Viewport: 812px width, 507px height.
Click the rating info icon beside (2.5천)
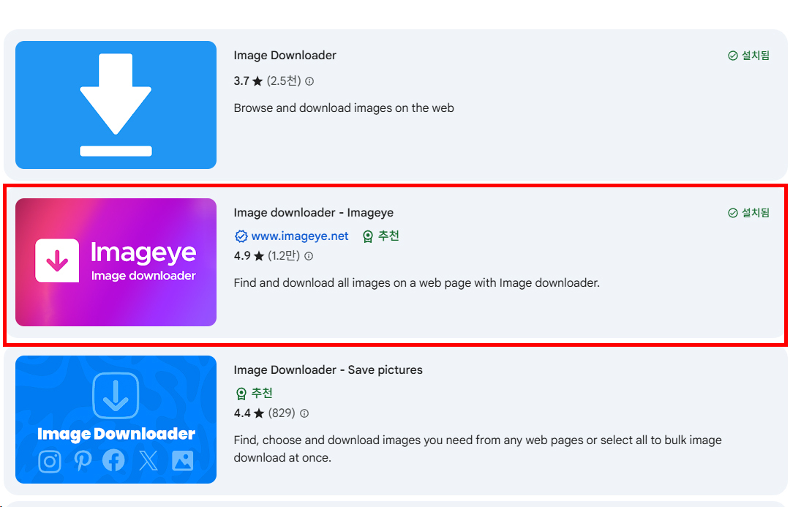tap(309, 81)
